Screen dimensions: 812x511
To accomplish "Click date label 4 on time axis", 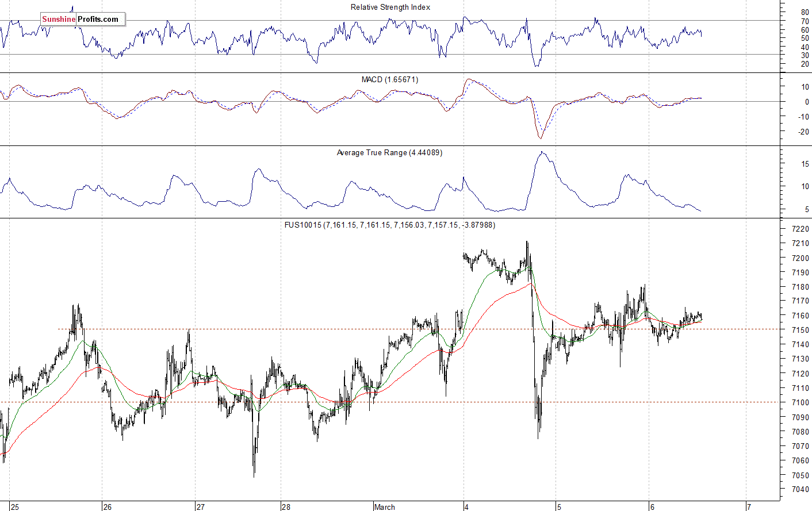I will click(467, 507).
